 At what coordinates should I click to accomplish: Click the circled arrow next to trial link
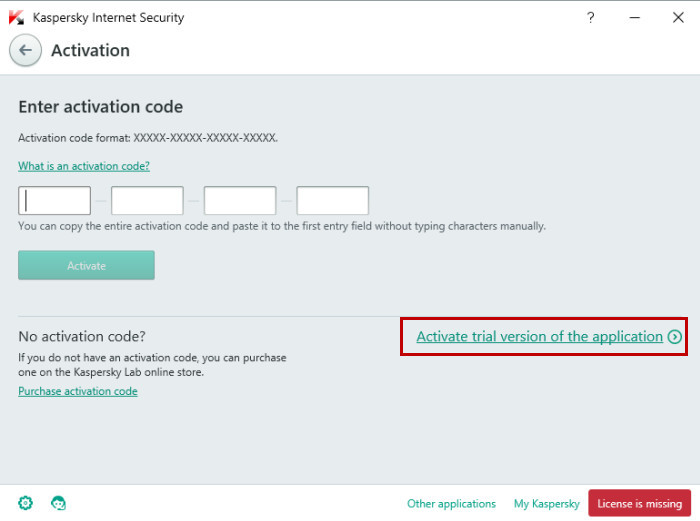(x=675, y=337)
